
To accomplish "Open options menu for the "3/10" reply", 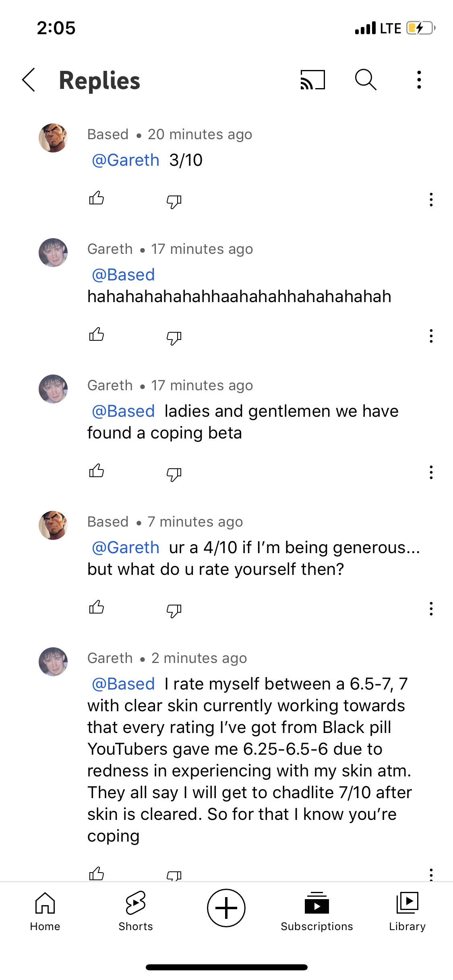I will click(x=431, y=200).
